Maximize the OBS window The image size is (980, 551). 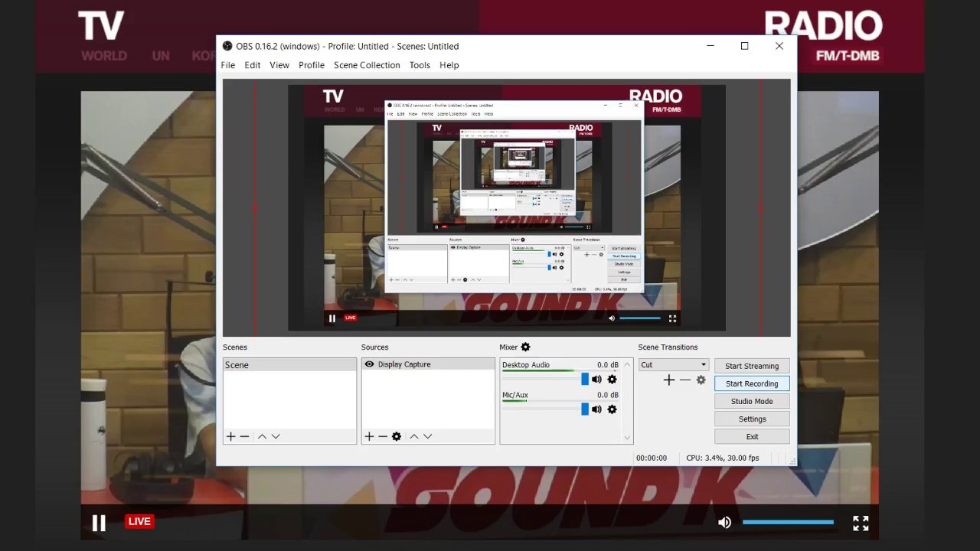(x=744, y=46)
